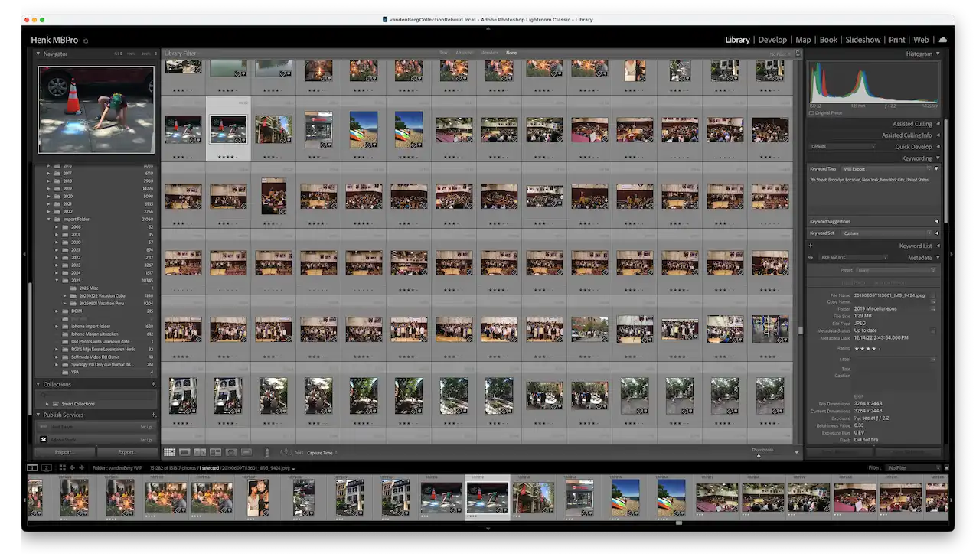
Task: Collapse the right panel group
Action: (x=952, y=254)
